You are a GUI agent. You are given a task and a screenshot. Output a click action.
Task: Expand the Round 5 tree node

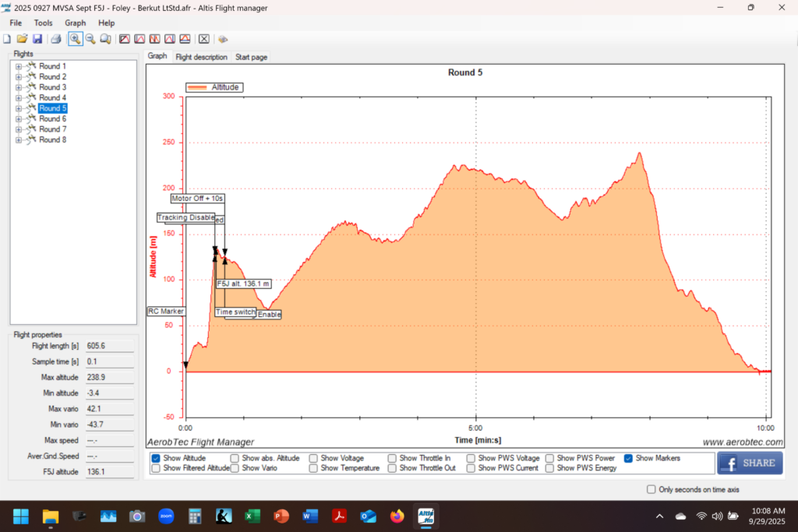18,108
